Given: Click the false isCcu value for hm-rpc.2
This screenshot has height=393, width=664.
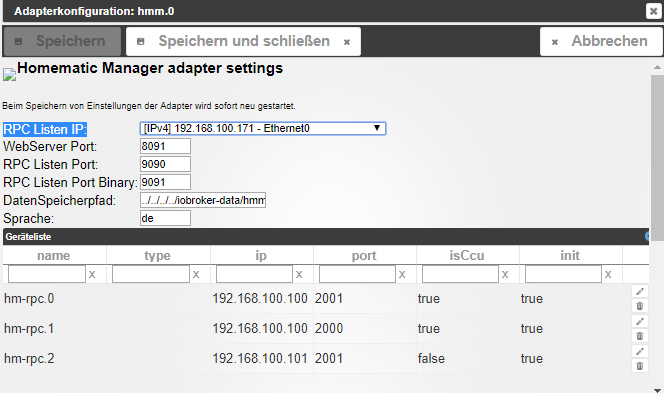Looking at the screenshot, I should coord(431,359).
